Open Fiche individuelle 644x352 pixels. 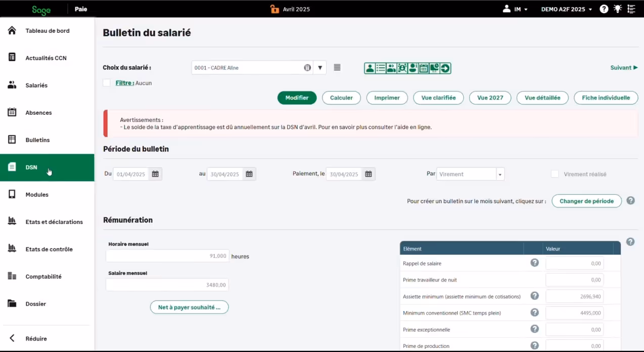606,98
